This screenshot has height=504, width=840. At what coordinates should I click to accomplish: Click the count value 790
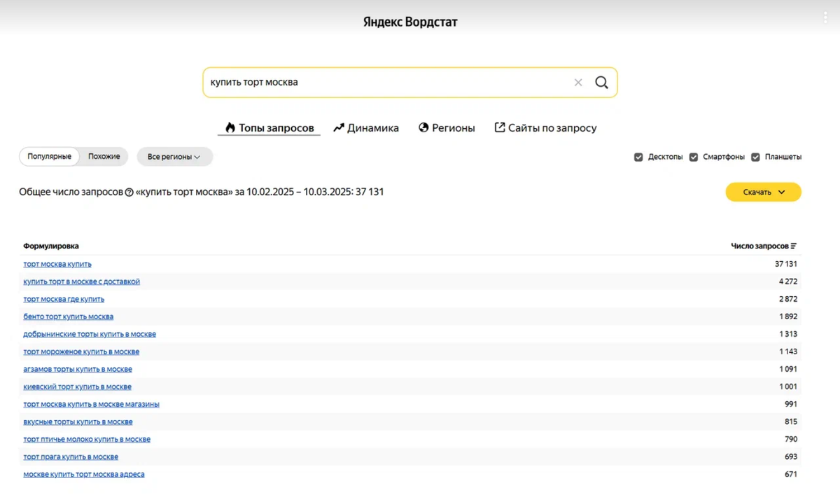coord(791,439)
